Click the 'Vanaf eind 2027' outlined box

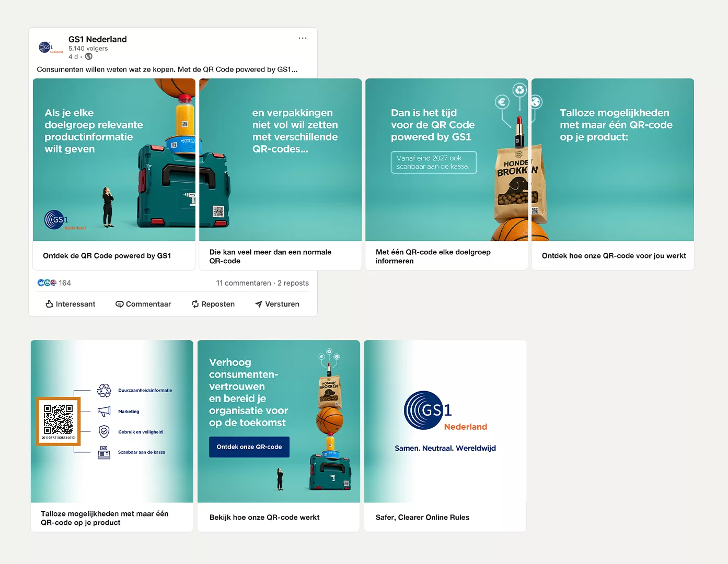coord(433,162)
